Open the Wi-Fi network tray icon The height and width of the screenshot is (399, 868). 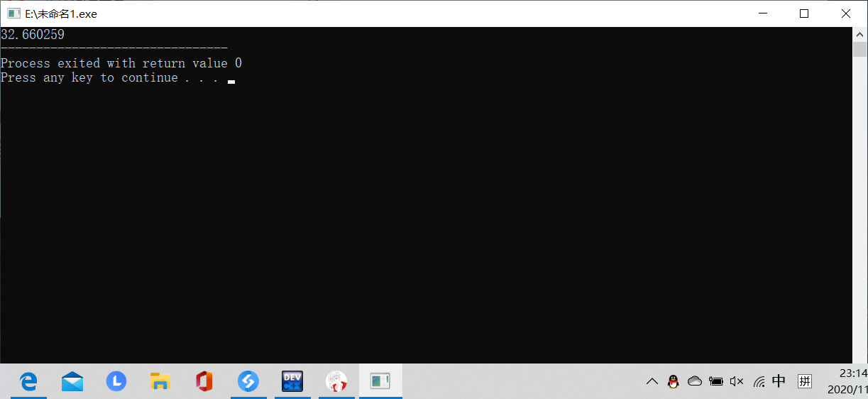click(x=759, y=382)
